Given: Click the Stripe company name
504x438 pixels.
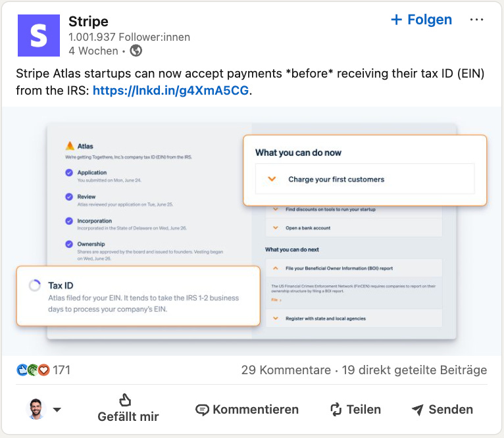Looking at the screenshot, I should click(88, 22).
